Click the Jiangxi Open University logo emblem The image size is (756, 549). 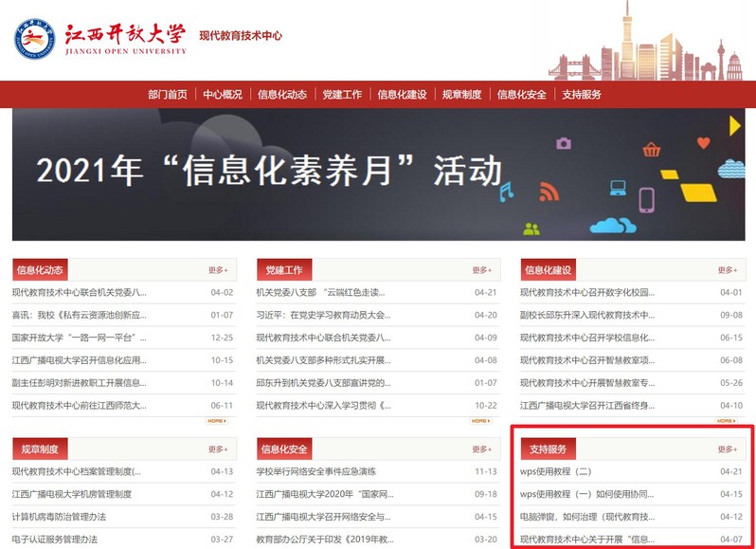point(34,37)
